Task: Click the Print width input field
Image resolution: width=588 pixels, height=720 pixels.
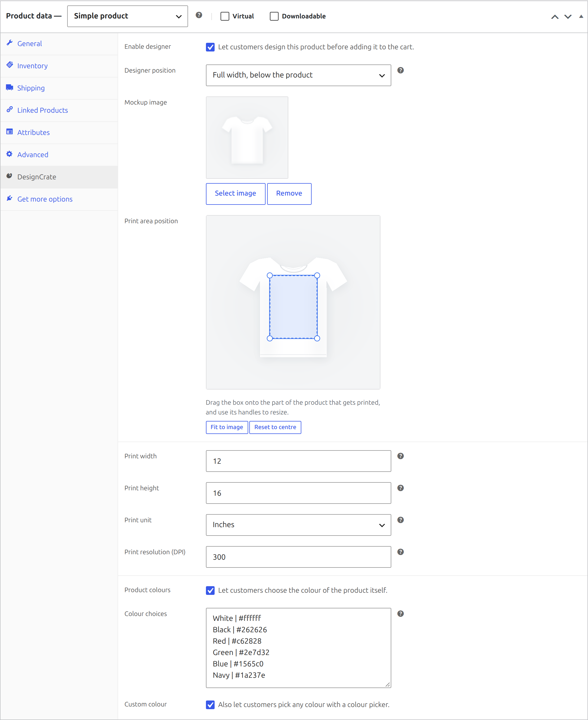Action: click(x=298, y=461)
